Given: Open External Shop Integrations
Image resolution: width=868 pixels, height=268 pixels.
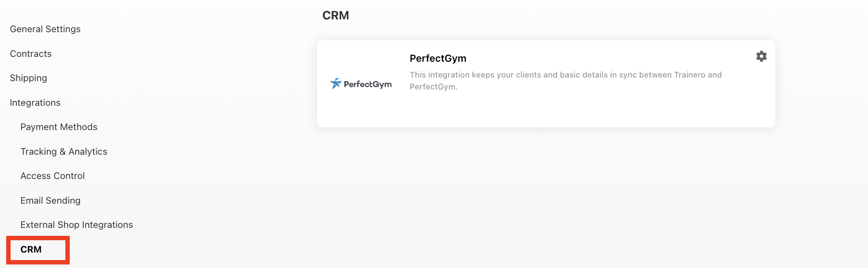Looking at the screenshot, I should 76,225.
